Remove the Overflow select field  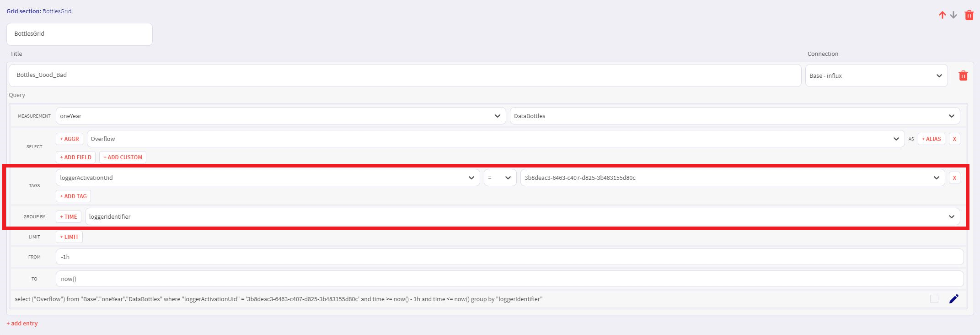[954, 139]
